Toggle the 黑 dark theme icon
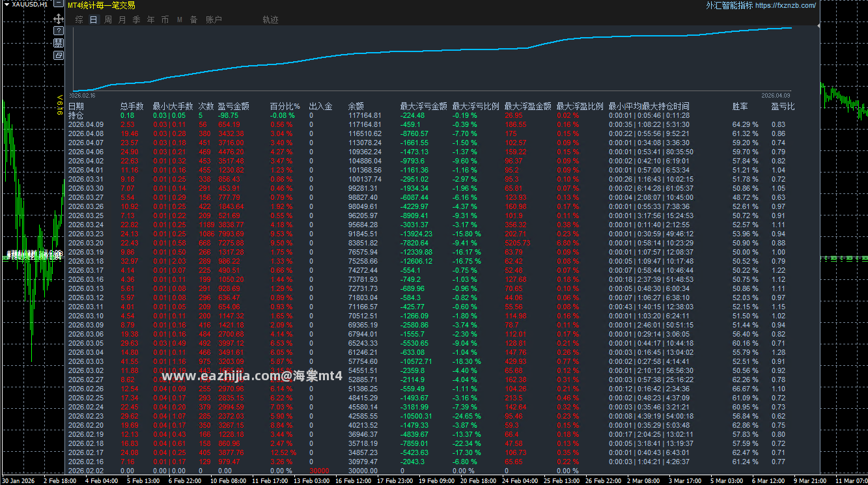The image size is (868, 485). [x=59, y=43]
